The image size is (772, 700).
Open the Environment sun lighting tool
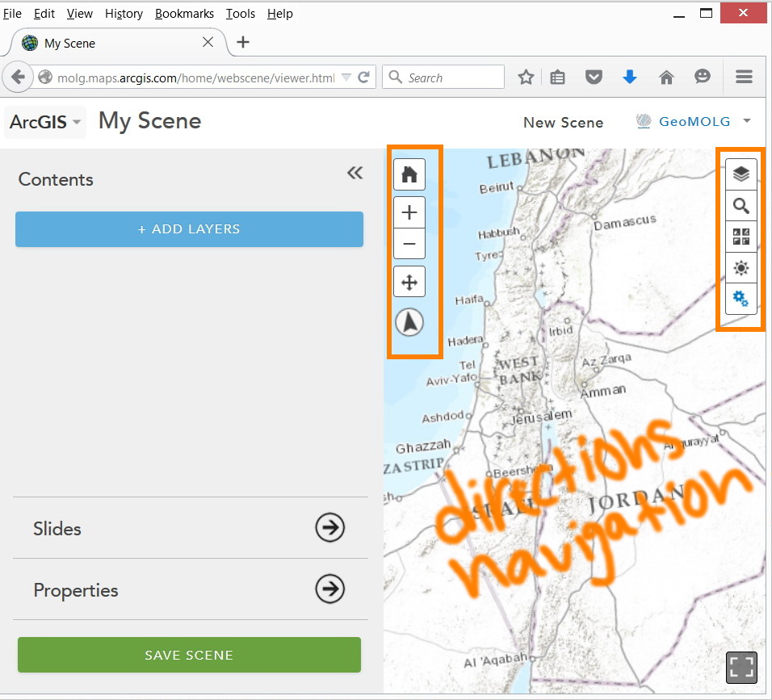(741, 268)
